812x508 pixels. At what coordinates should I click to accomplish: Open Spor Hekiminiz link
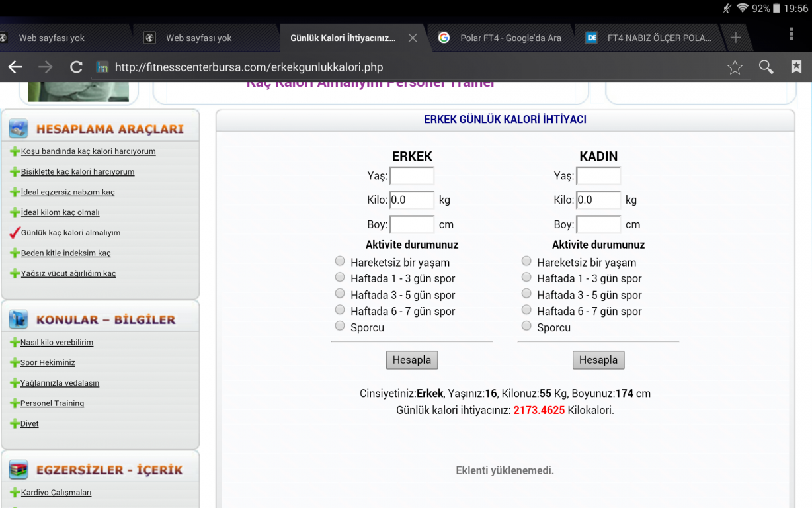[x=48, y=363]
